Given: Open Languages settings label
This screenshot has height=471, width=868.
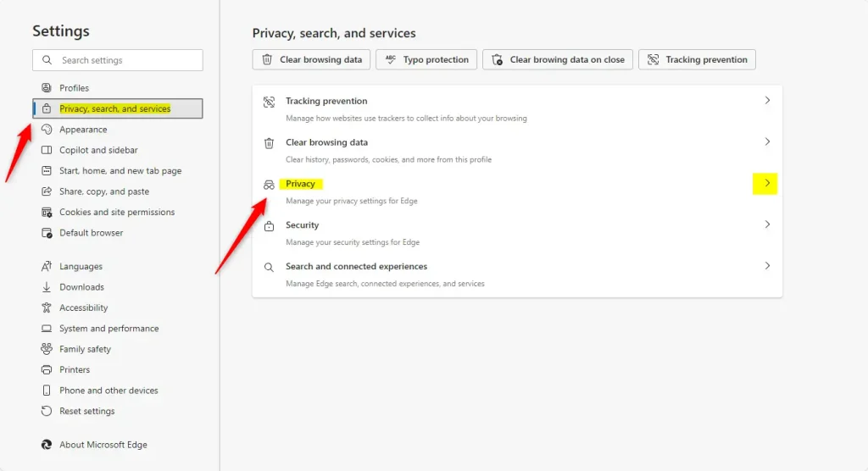Looking at the screenshot, I should [x=81, y=266].
